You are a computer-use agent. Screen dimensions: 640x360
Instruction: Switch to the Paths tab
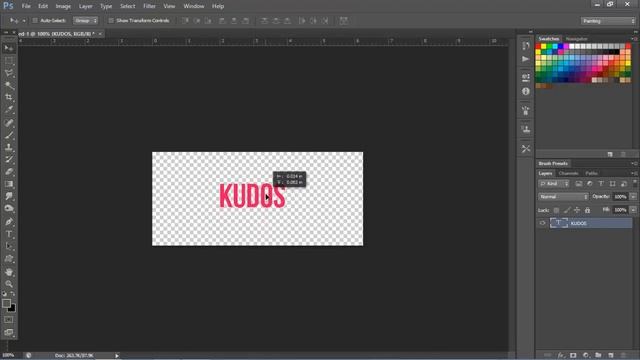(591, 173)
